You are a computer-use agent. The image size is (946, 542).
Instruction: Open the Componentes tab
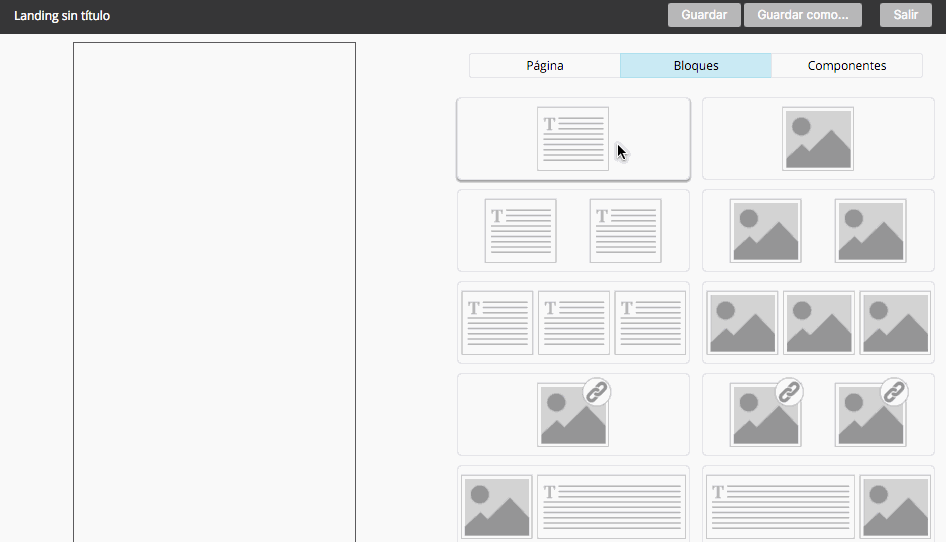tap(847, 66)
